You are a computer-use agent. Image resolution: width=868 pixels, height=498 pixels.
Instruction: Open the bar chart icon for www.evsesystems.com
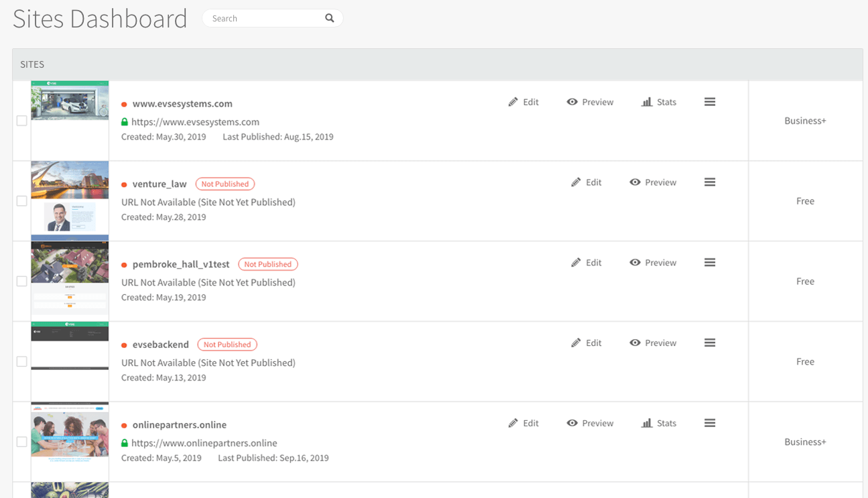647,102
